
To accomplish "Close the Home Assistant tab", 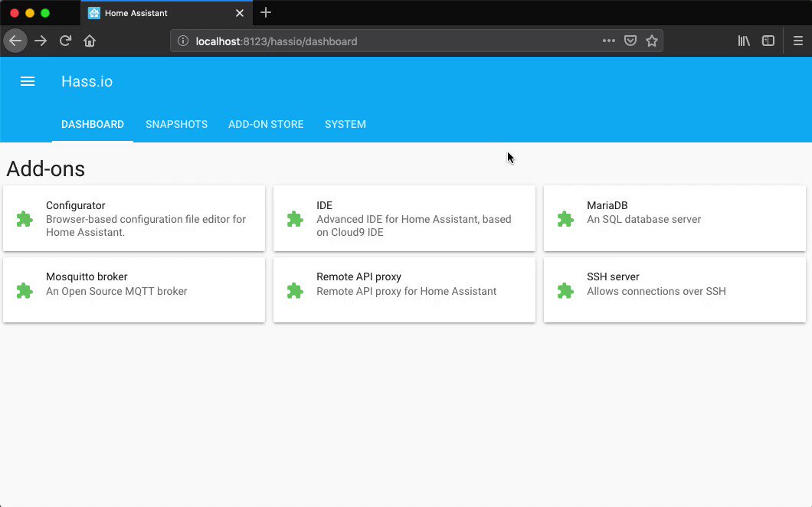I will tap(240, 13).
